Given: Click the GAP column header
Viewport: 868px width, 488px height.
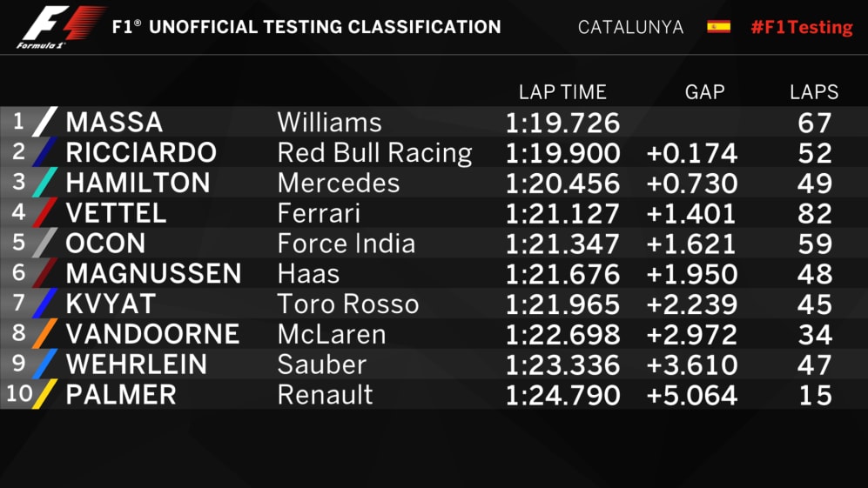Looking at the screenshot, I should point(704,92).
